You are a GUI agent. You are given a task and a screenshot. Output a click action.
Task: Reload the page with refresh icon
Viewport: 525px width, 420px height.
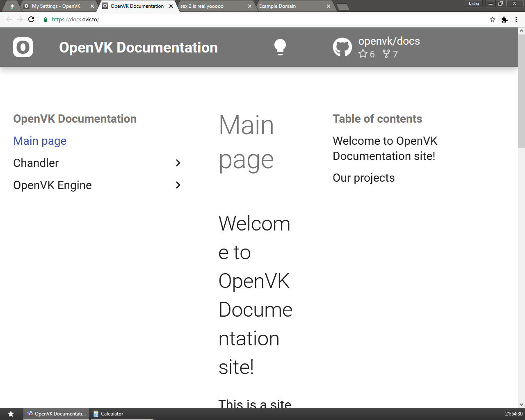click(x=31, y=19)
